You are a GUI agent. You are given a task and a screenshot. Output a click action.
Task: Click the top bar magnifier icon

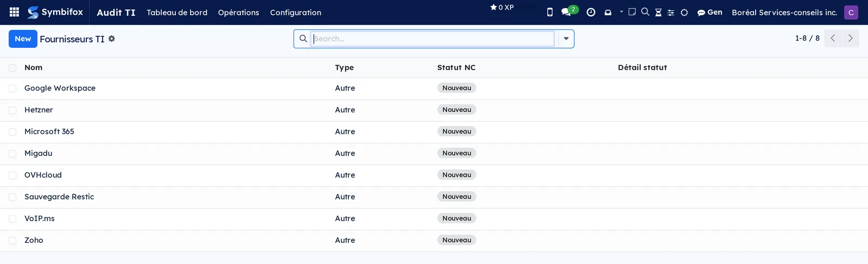click(x=645, y=11)
